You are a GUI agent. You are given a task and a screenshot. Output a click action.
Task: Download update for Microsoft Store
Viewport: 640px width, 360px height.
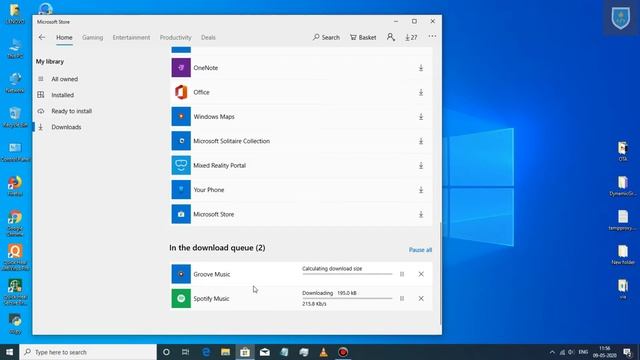(x=421, y=214)
